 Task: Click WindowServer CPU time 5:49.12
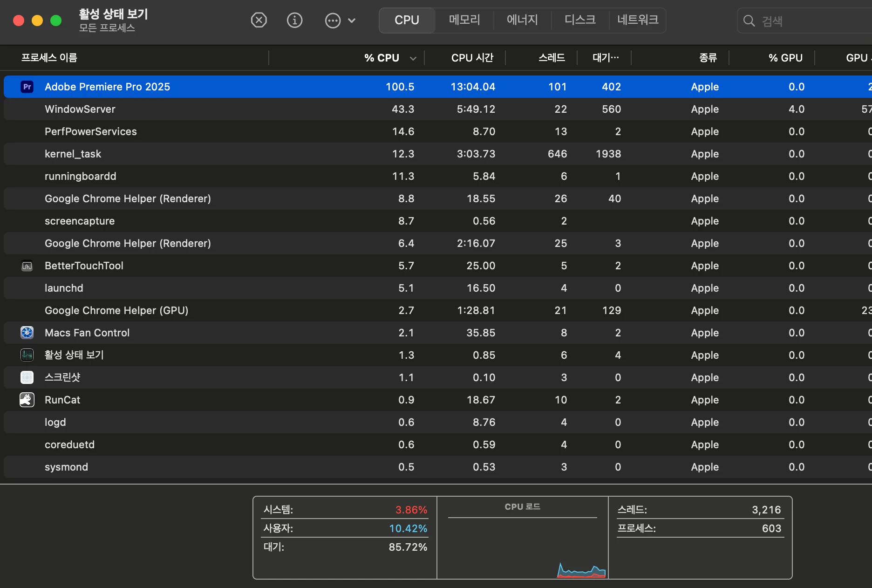pos(476,109)
